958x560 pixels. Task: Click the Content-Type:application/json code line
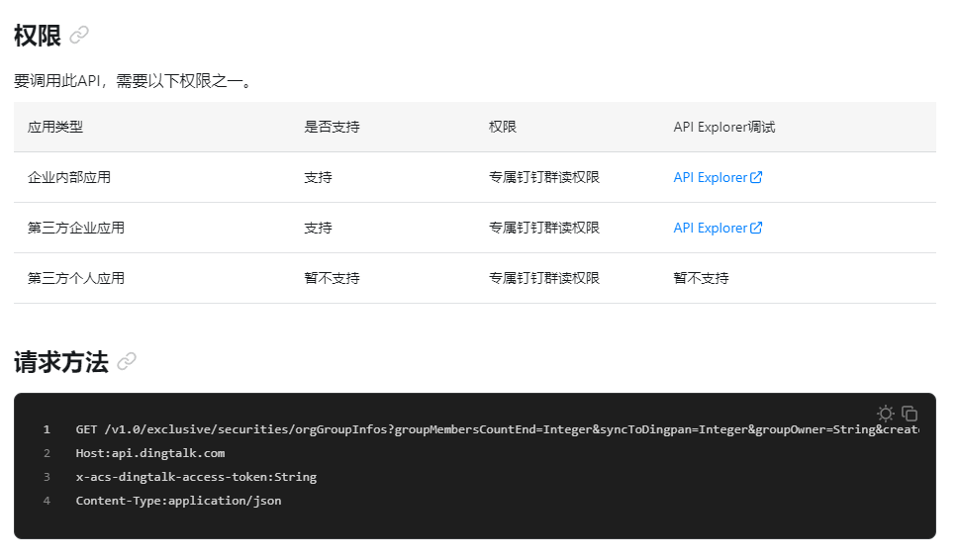click(x=178, y=501)
